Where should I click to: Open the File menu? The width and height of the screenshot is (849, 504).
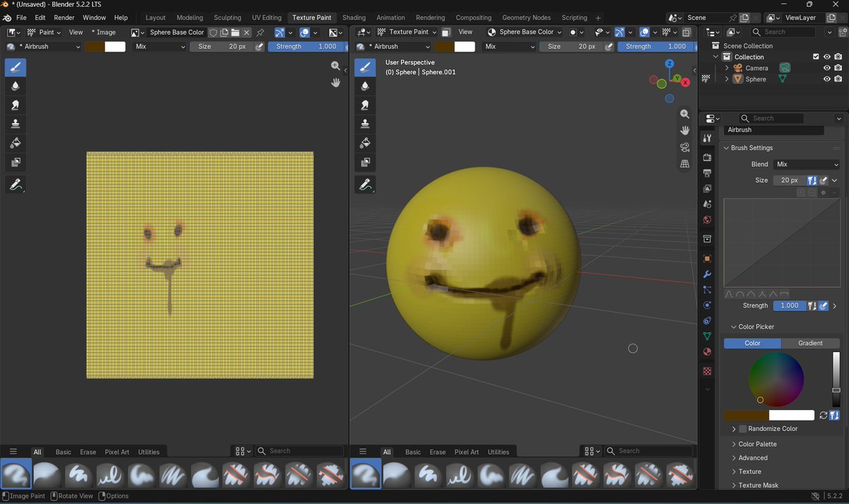click(21, 17)
